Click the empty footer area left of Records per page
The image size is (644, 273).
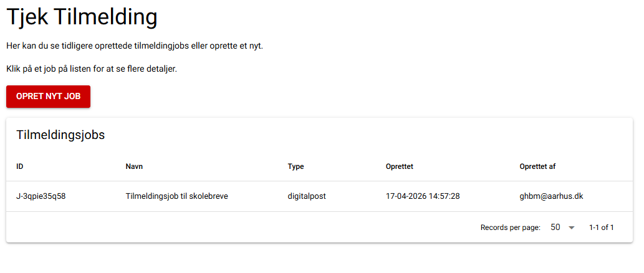point(237,228)
